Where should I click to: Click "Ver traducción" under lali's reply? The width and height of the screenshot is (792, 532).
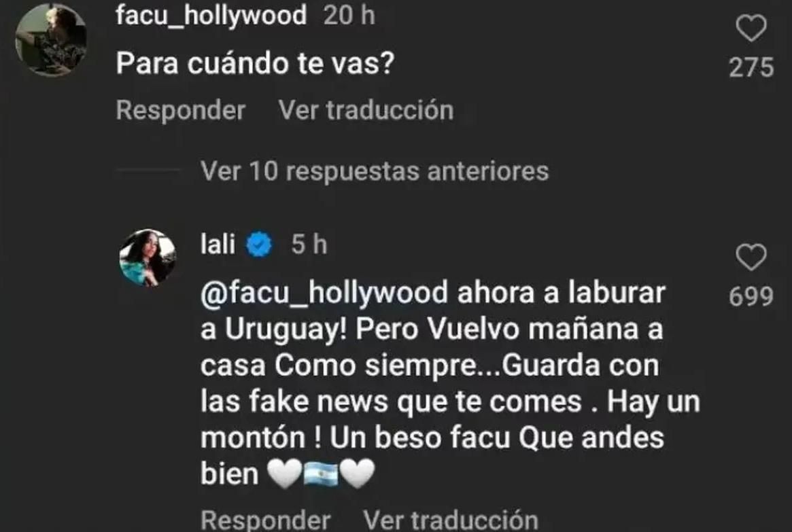point(451,520)
